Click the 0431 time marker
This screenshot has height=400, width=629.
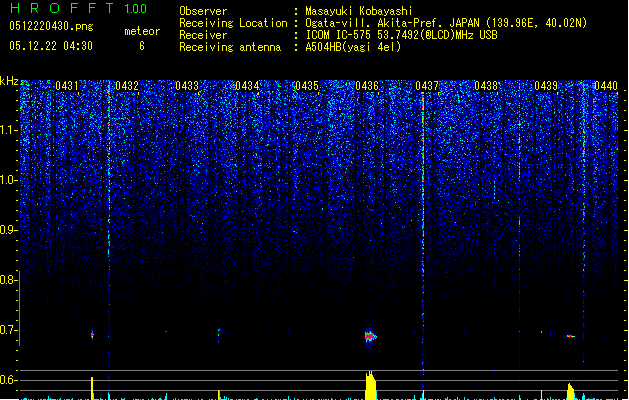coord(67,86)
